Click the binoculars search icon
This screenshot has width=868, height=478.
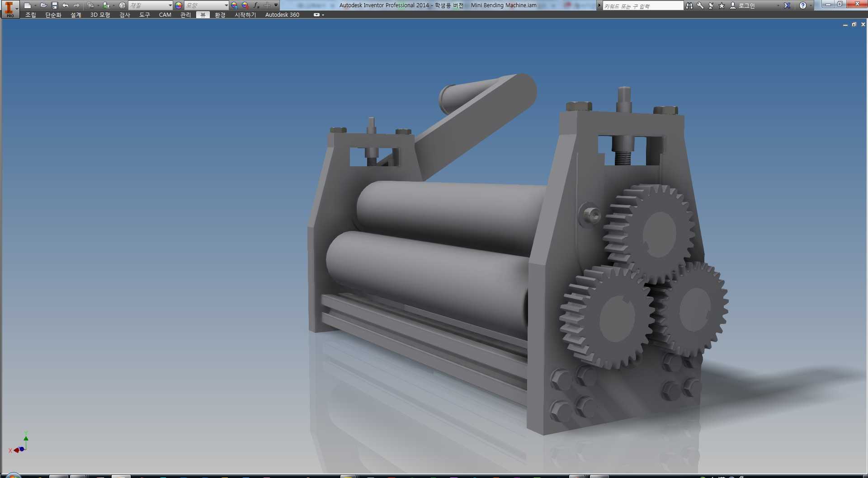tap(689, 5)
